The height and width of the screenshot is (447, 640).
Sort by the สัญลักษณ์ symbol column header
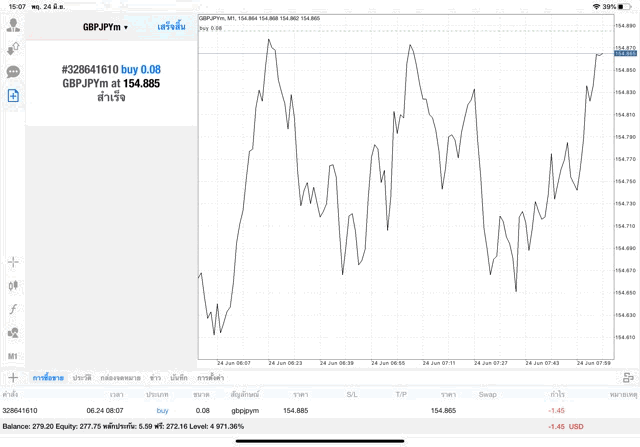tap(245, 394)
